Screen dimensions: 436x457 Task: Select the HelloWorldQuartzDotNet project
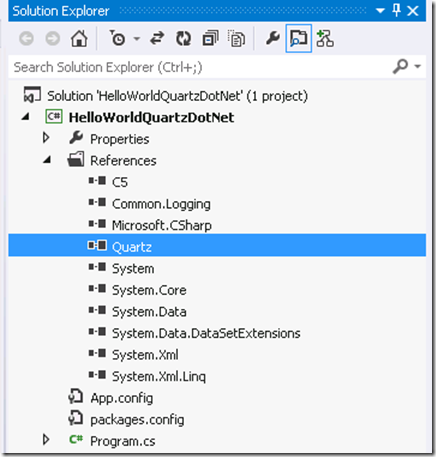(x=151, y=118)
